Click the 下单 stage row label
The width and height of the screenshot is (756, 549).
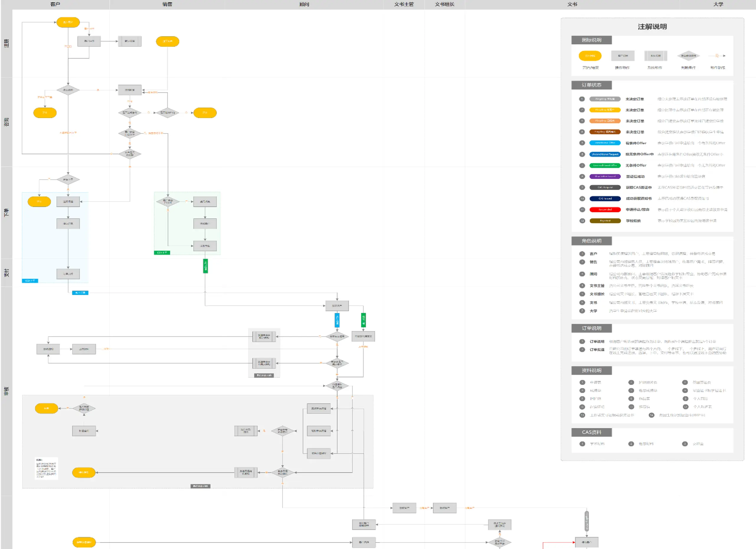point(6,213)
